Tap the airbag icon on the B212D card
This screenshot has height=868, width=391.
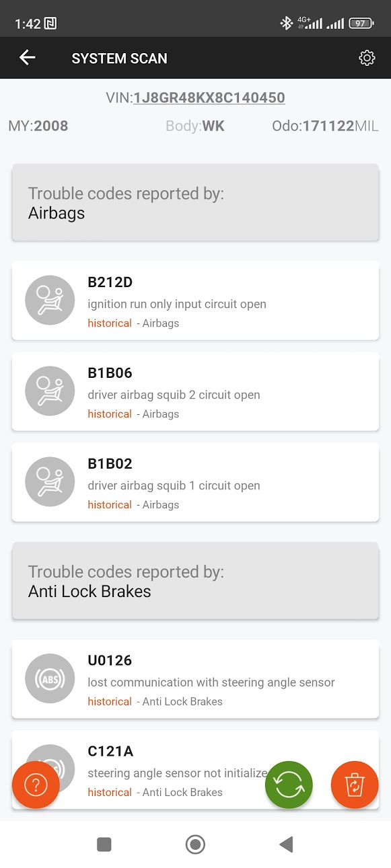pos(49,300)
